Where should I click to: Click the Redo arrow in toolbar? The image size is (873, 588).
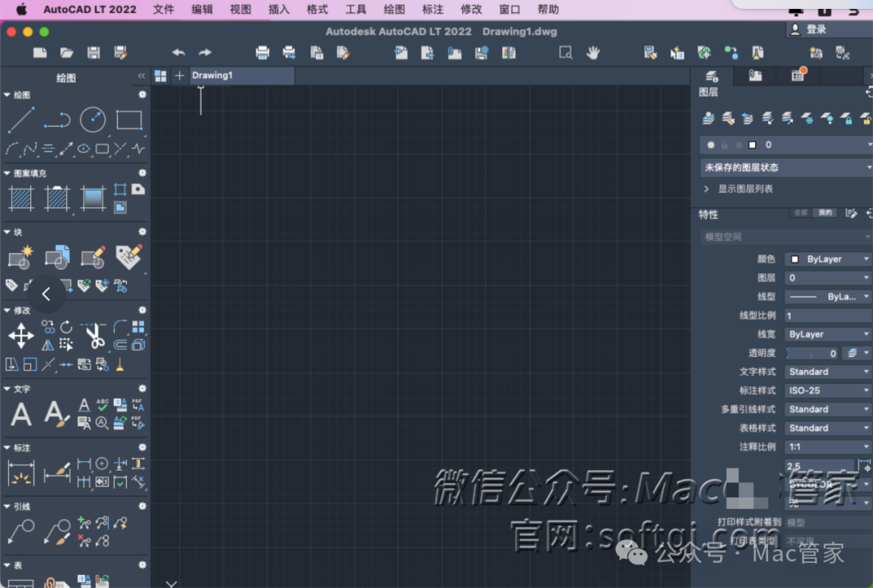coord(205,52)
